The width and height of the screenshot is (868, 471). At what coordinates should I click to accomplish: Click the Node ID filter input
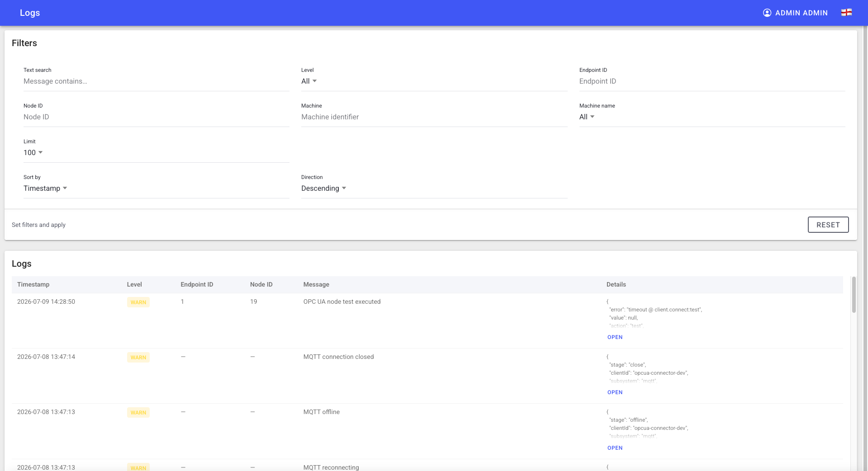pos(157,117)
